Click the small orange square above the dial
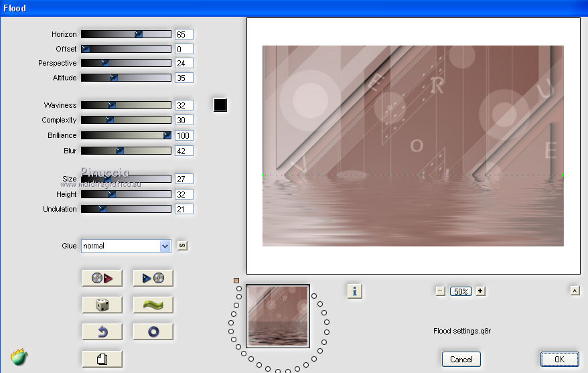Screen dimensions: 588x373 pos(236,281)
